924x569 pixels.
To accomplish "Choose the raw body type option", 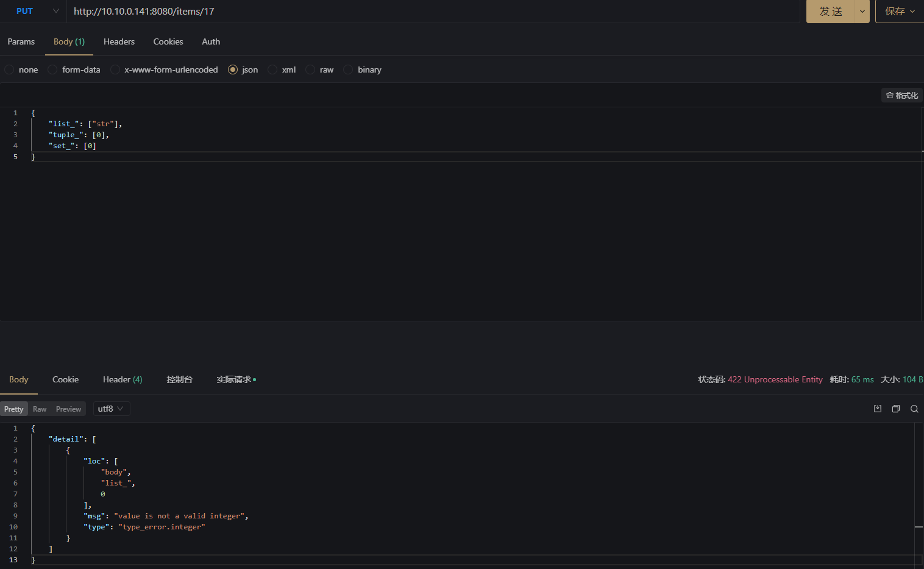I will click(311, 70).
